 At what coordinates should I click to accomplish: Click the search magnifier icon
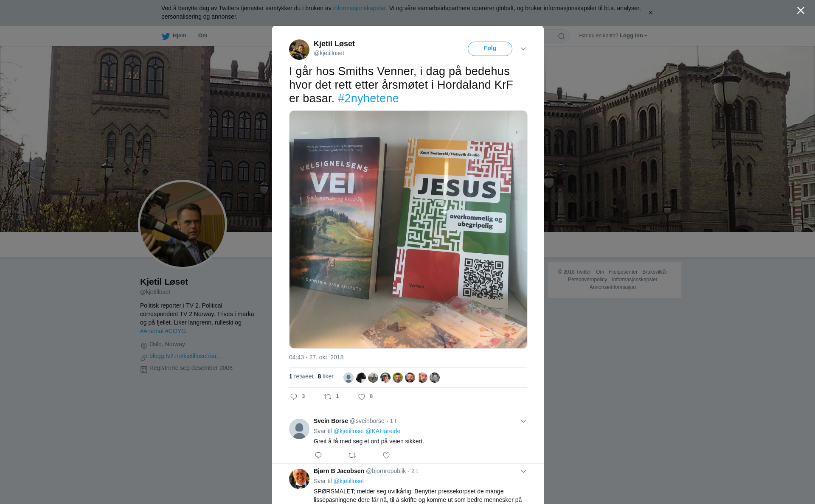(x=562, y=36)
